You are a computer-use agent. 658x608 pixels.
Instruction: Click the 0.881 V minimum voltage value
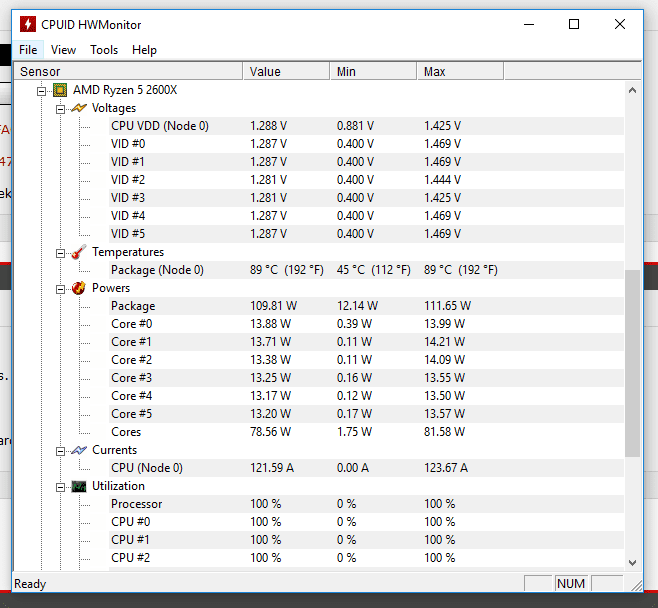coord(355,126)
